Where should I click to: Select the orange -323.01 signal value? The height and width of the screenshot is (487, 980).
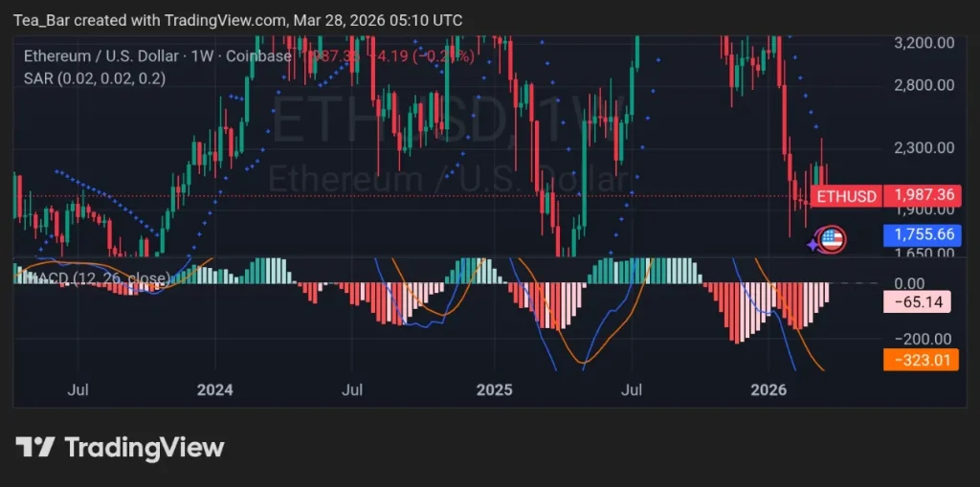pos(921,360)
